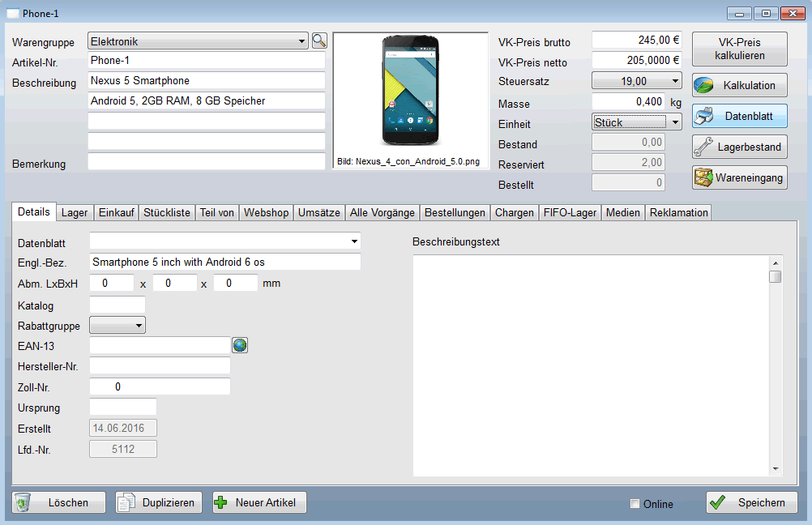Screen dimensions: 812x525
Task: Click the globe icon next to EAN-13
Action: click(x=240, y=345)
